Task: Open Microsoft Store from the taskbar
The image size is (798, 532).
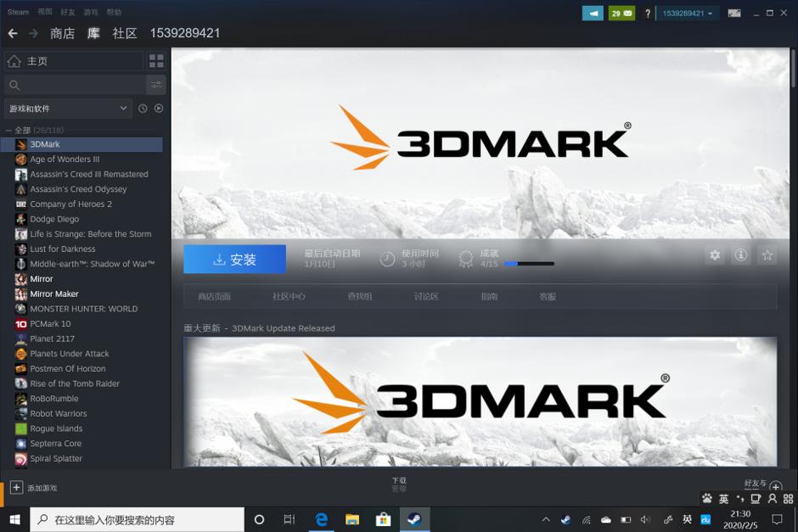Action: click(383, 519)
